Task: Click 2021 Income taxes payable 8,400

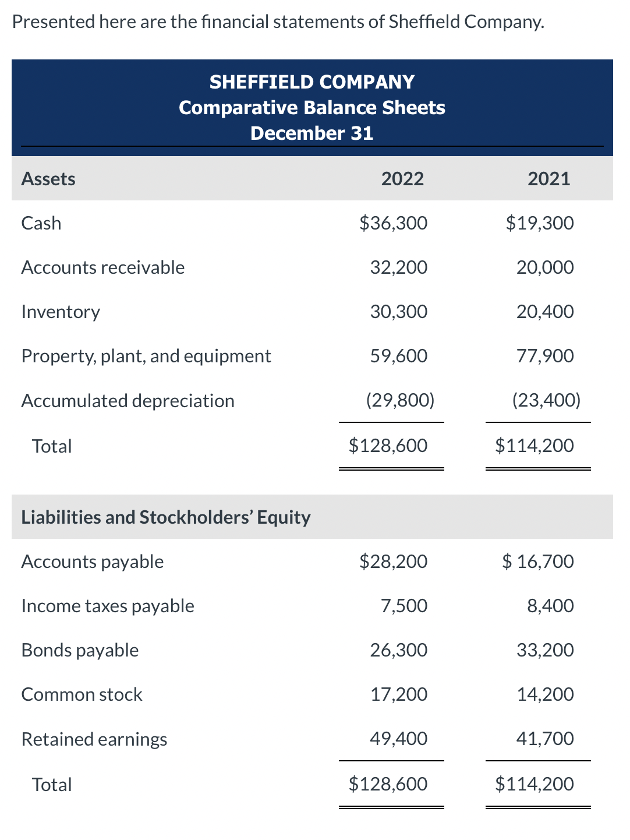Action: click(551, 606)
